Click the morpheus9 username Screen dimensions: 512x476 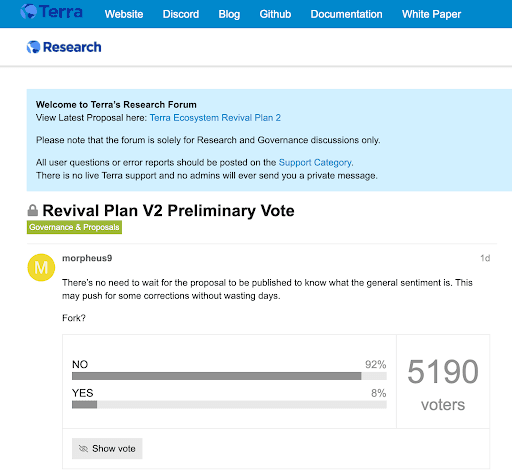(x=87, y=258)
